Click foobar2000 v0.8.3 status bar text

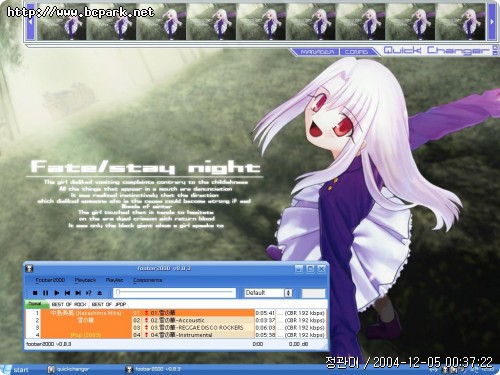(49, 344)
